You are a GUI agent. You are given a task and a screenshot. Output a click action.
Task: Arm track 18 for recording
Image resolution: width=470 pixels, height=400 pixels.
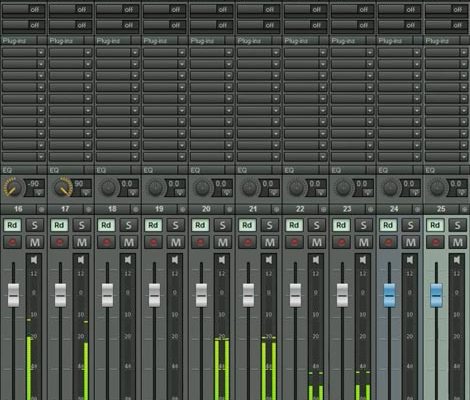[x=106, y=242]
